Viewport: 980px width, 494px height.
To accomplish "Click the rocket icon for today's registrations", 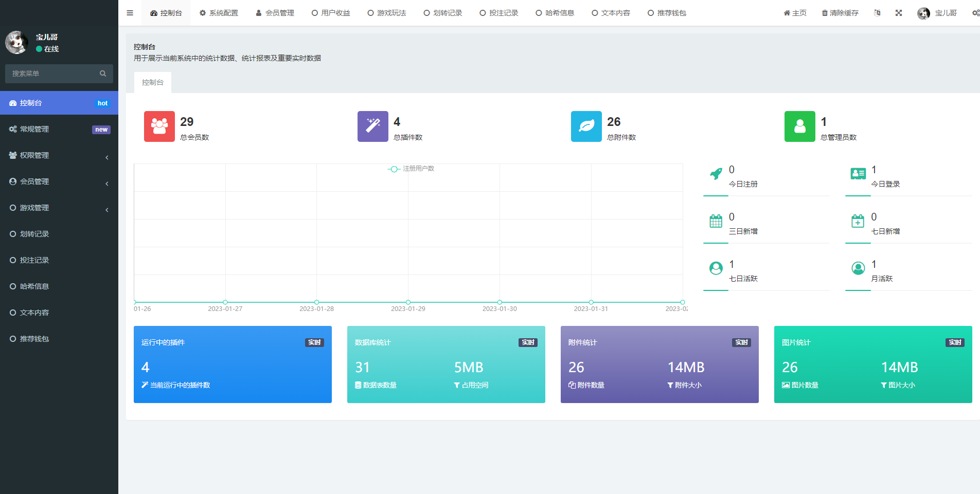I will 716,174.
